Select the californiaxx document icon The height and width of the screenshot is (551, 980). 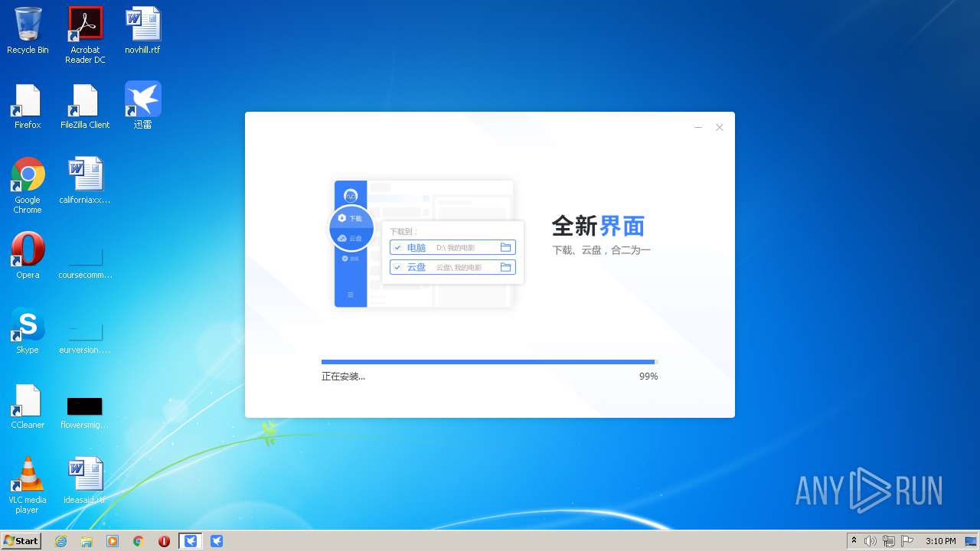pos(85,181)
